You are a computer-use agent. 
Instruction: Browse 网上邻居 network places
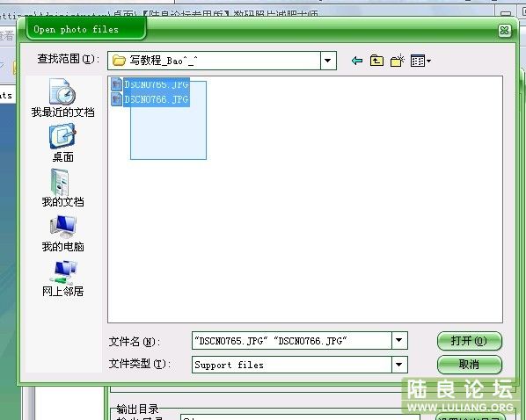click(62, 279)
